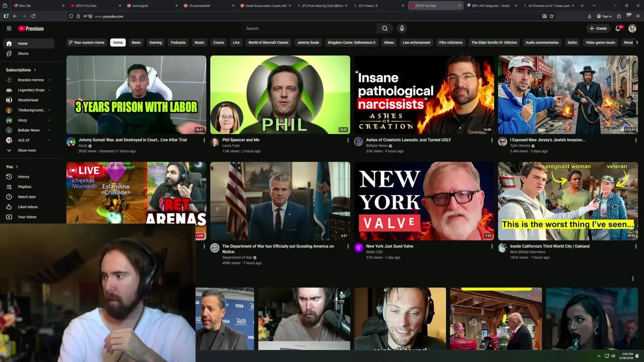Click the system tray clock
This screenshot has width=644, height=362.
627,356
